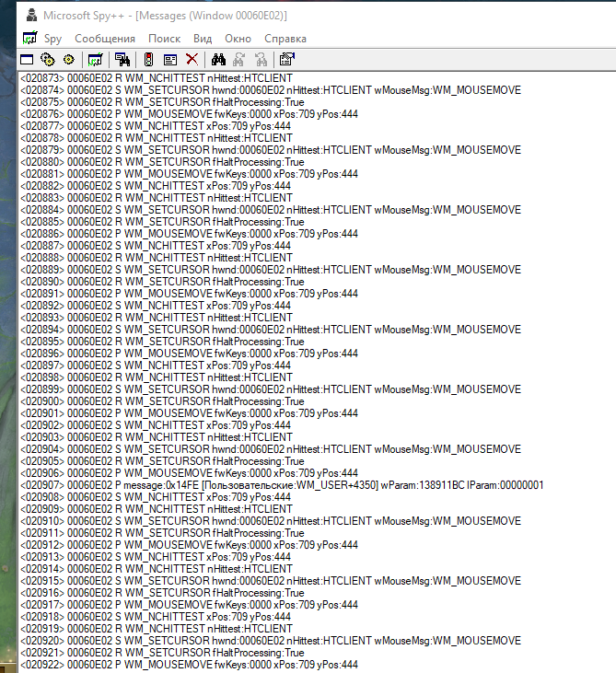This screenshot has width=616, height=673.
Task: Select log line <020875> fHaltProcessing:True
Action: (162, 102)
